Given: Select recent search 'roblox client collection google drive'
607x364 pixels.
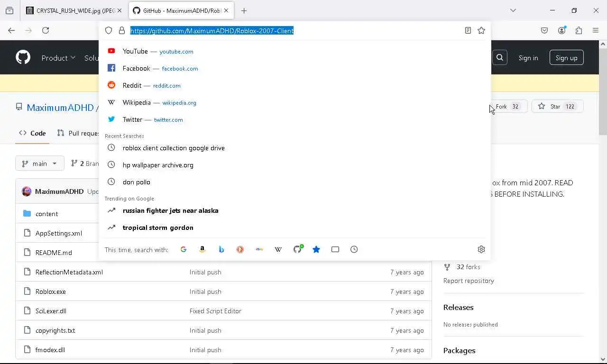Looking at the screenshot, I should 294,148.
